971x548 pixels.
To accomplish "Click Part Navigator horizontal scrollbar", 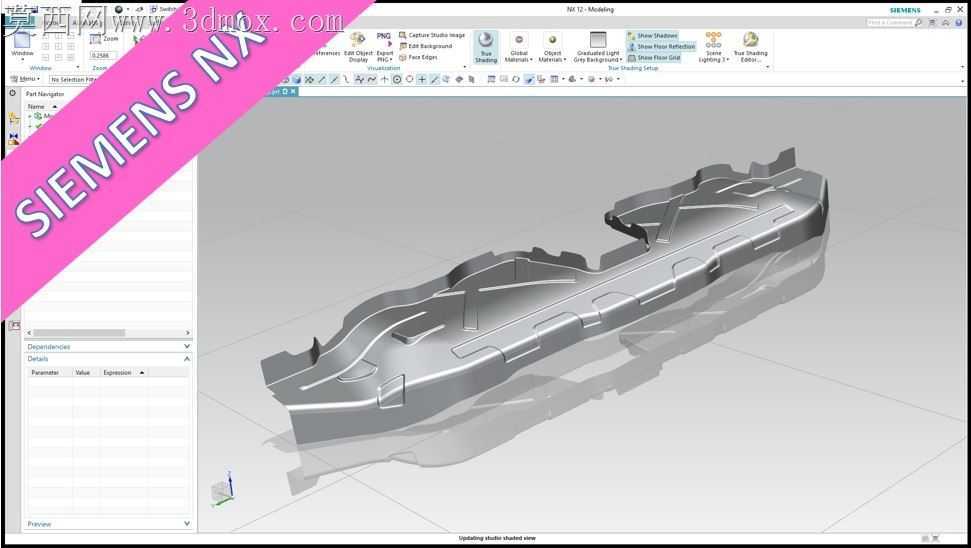I will tap(108, 333).
